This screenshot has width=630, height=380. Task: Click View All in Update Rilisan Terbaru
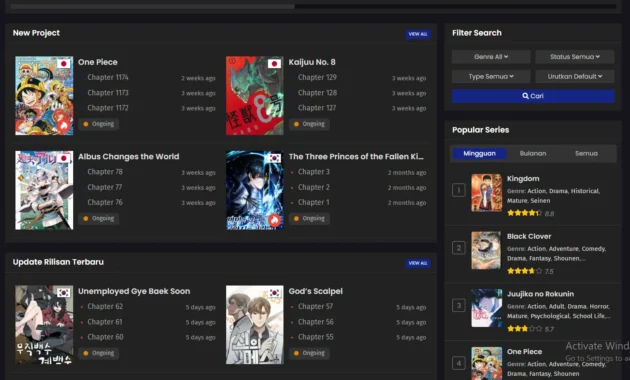pos(418,263)
